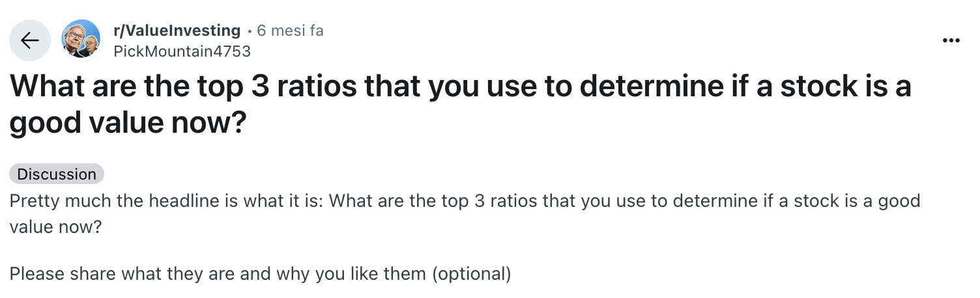Click "why you like them" in the body
Screen dimensions: 980x298
click(x=352, y=273)
